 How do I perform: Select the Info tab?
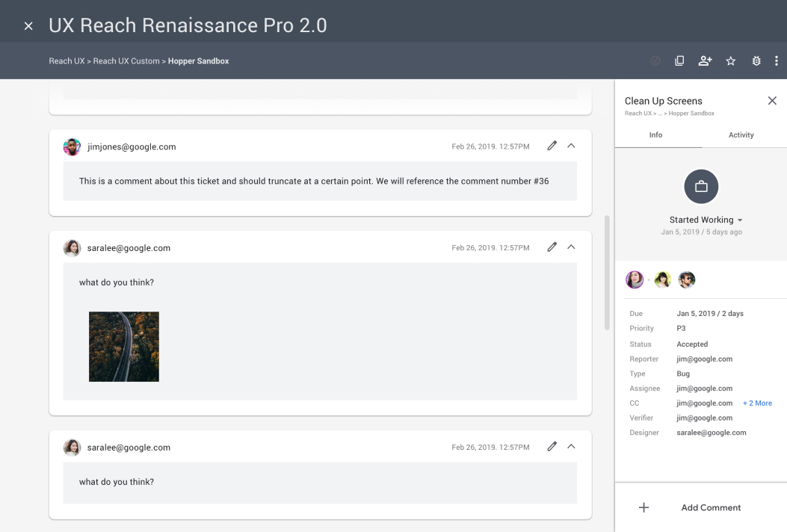[x=655, y=135]
